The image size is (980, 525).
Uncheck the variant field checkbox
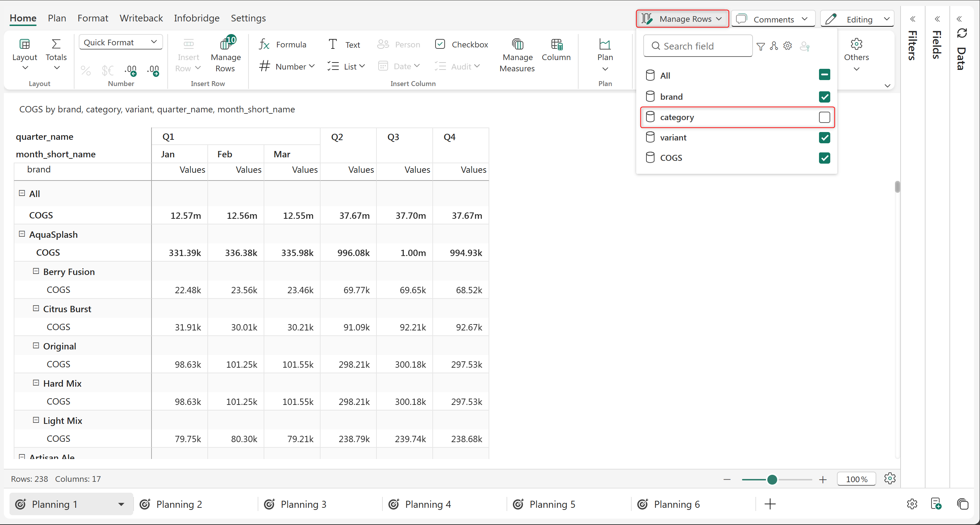824,138
